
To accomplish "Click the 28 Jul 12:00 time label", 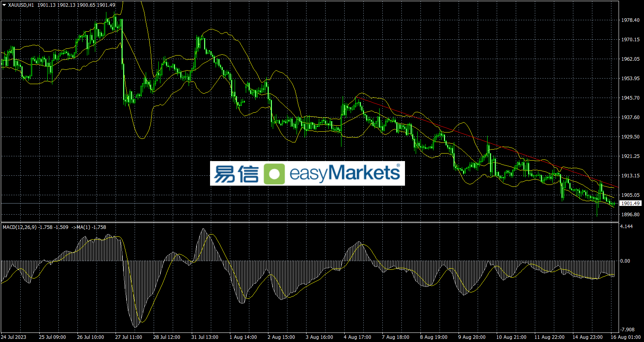I will click(x=167, y=337).
